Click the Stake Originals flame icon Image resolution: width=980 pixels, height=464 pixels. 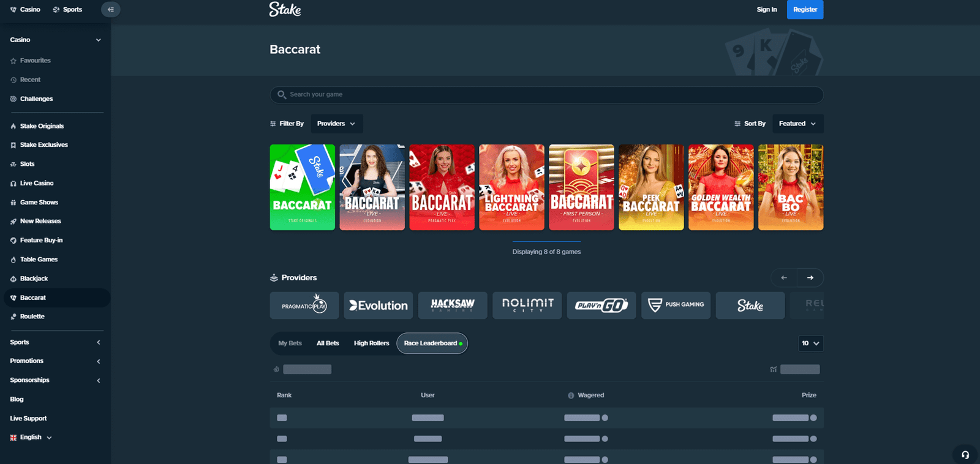13,126
